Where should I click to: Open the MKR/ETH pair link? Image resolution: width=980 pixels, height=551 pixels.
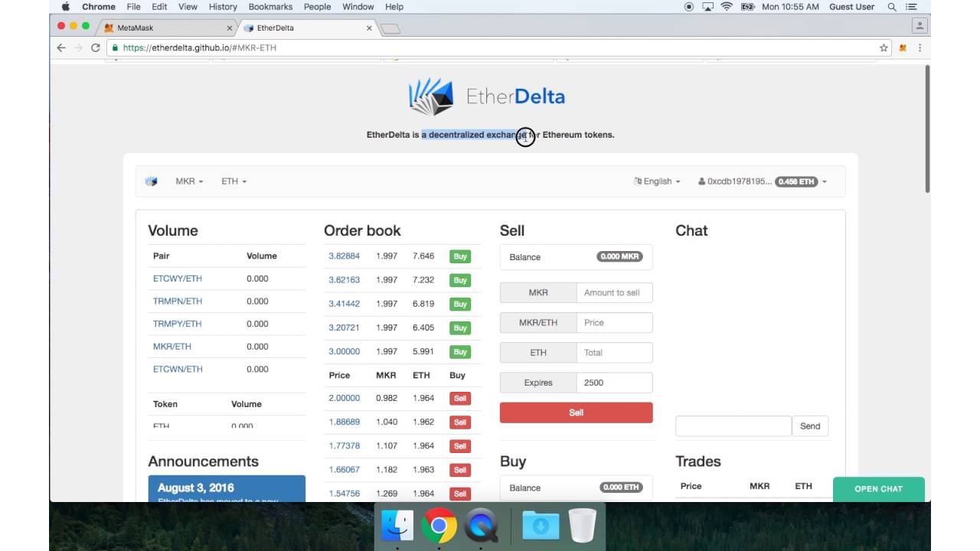point(172,347)
